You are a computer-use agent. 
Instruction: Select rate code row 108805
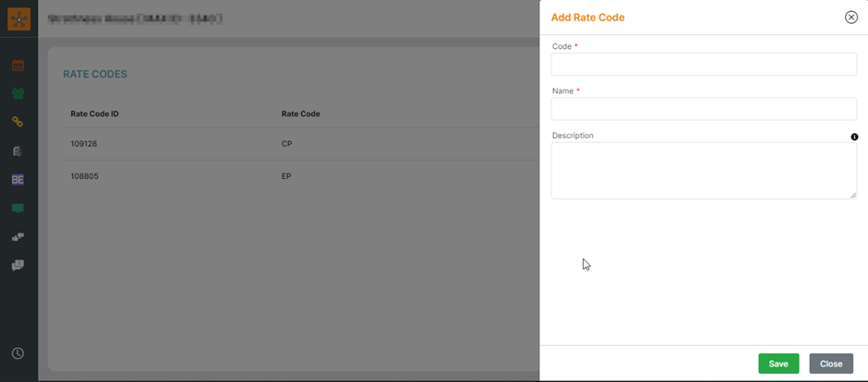pos(84,175)
